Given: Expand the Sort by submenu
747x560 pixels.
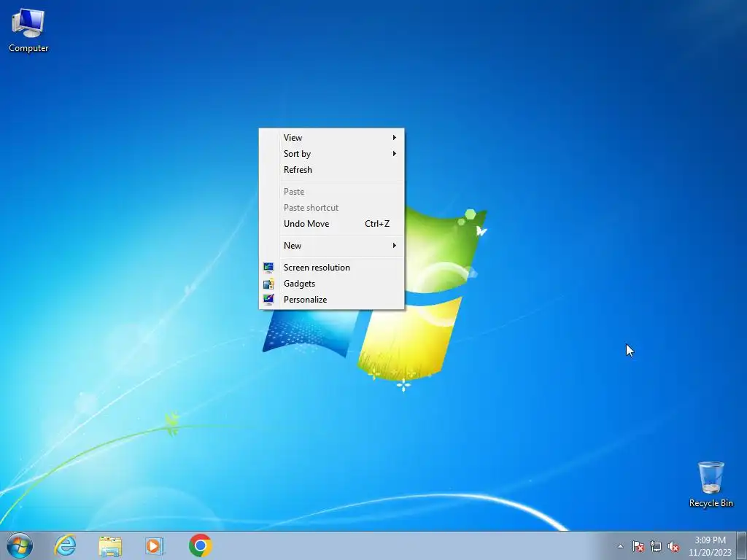Looking at the screenshot, I should pos(332,154).
